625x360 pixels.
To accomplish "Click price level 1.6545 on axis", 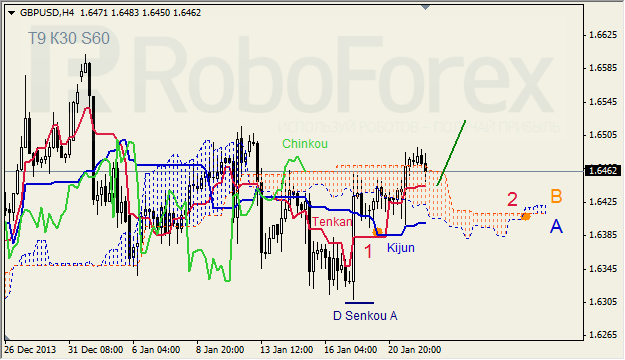I will (603, 102).
